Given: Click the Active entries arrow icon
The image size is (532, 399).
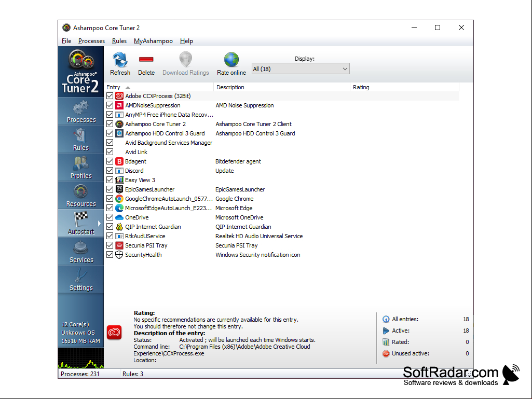Looking at the screenshot, I should coord(386,331).
